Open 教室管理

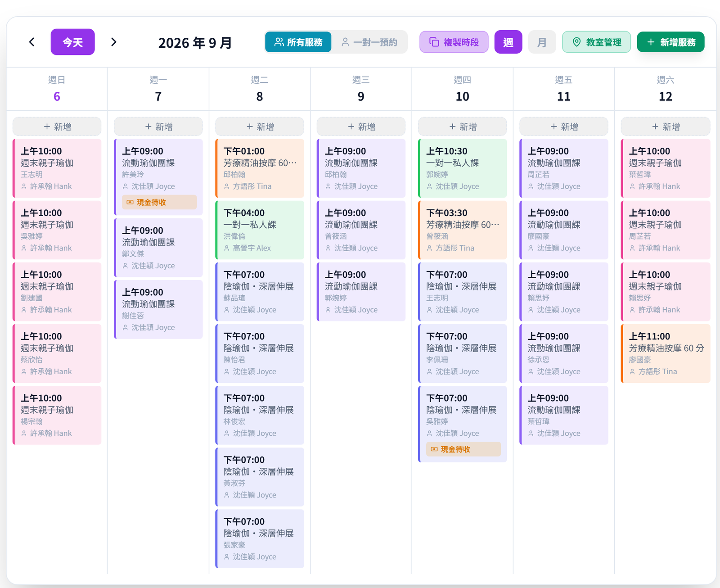(597, 42)
